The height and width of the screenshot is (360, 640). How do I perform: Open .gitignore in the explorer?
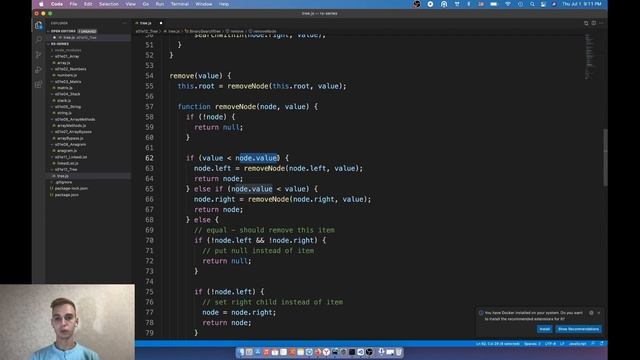[x=63, y=182]
